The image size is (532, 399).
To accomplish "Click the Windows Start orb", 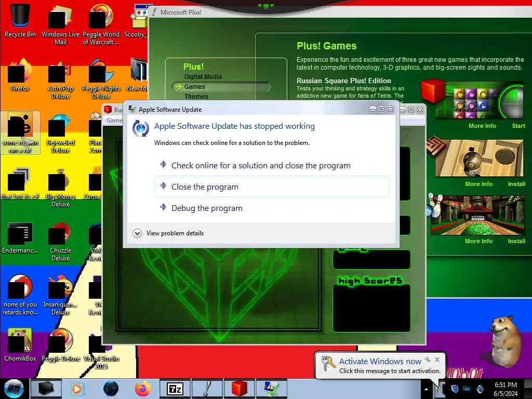I will (14, 389).
